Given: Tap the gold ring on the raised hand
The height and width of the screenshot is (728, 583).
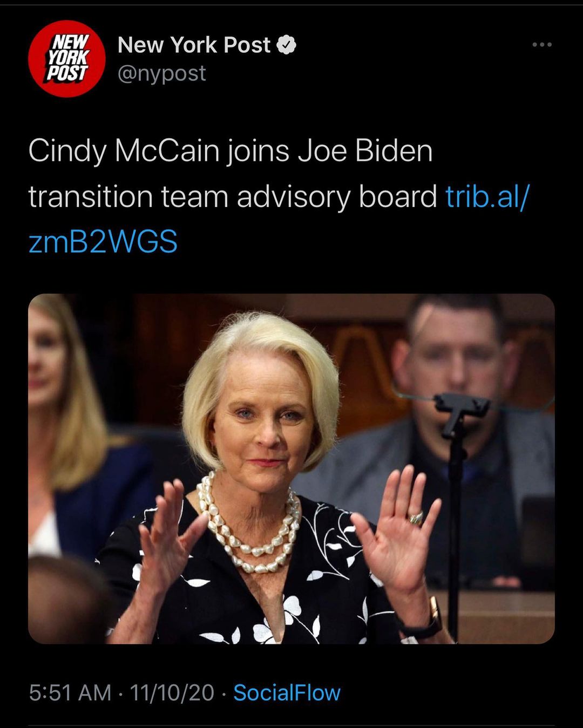Looking at the screenshot, I should [x=416, y=519].
